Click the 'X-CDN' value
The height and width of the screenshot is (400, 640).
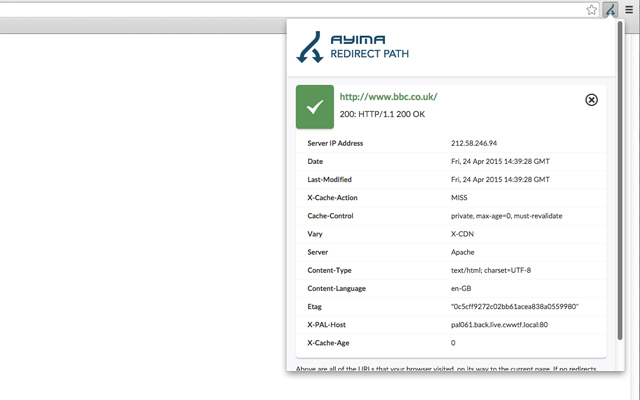[462, 234]
